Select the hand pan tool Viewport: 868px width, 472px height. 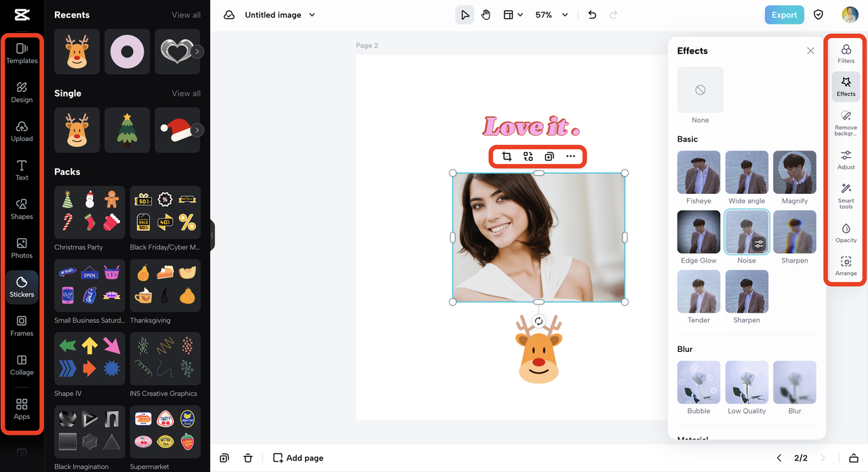click(486, 15)
